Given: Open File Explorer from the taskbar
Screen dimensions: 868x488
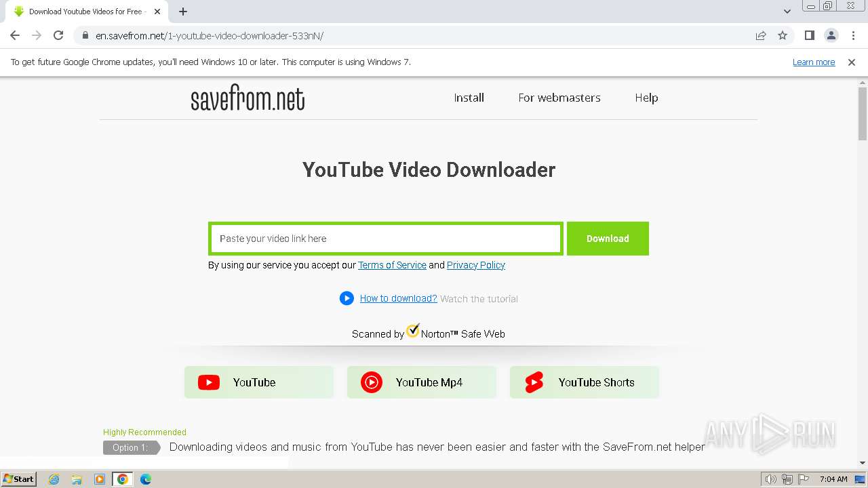Looking at the screenshot, I should [77, 479].
